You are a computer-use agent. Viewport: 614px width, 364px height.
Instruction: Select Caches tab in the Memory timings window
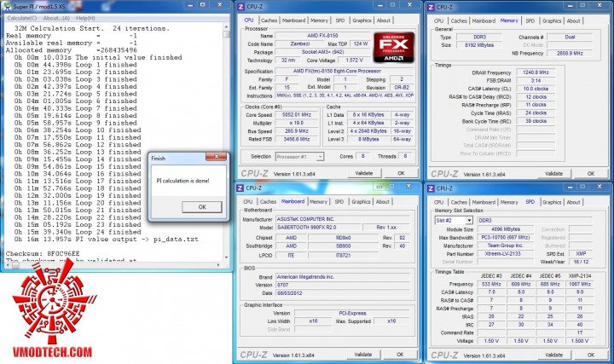coord(459,20)
